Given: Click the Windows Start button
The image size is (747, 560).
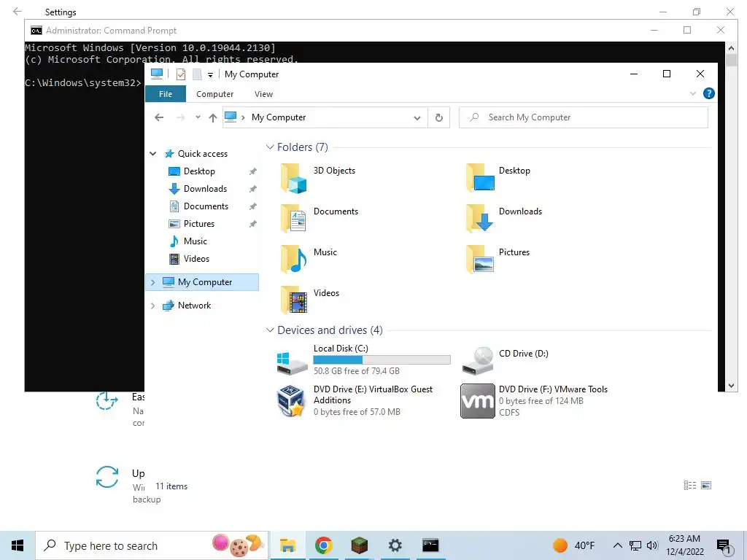Looking at the screenshot, I should click(x=18, y=545).
